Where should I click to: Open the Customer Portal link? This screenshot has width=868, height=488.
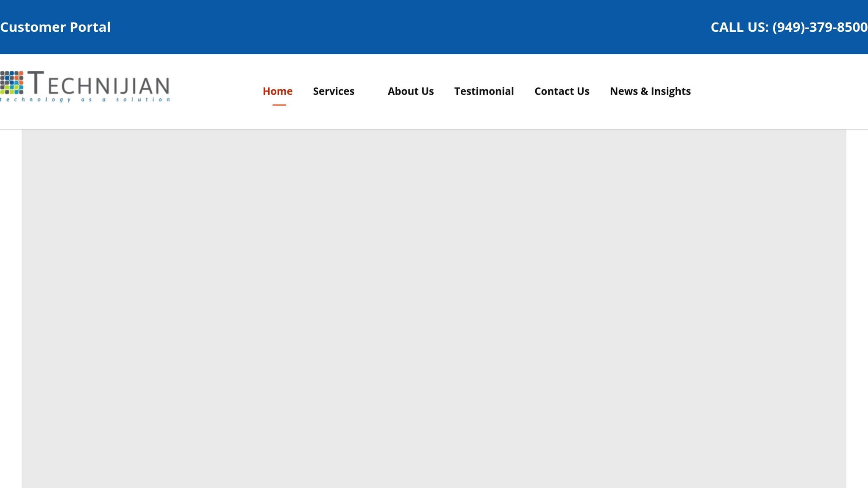click(55, 27)
